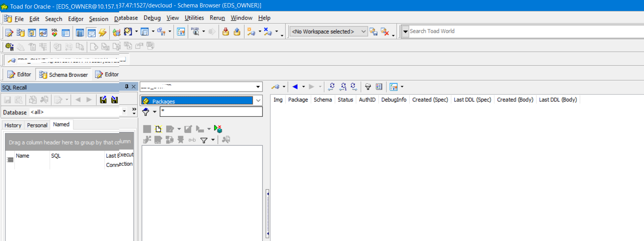Switch to the Schema Browser window tab
This screenshot has height=241, width=644.
tap(63, 74)
